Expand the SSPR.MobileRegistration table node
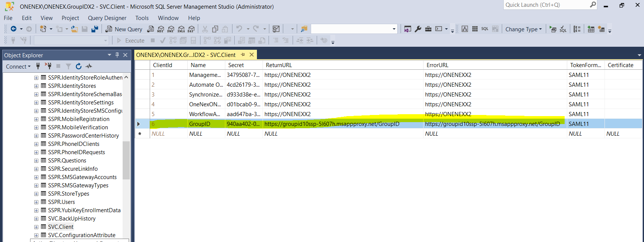Screen dimensions: 644x242 tap(36, 119)
